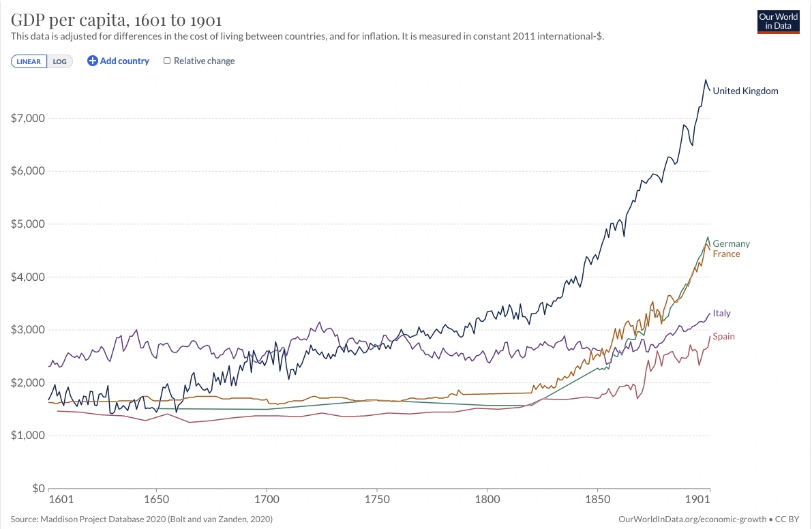This screenshot has height=529, width=812.
Task: Open the Add country selector
Action: 118,61
